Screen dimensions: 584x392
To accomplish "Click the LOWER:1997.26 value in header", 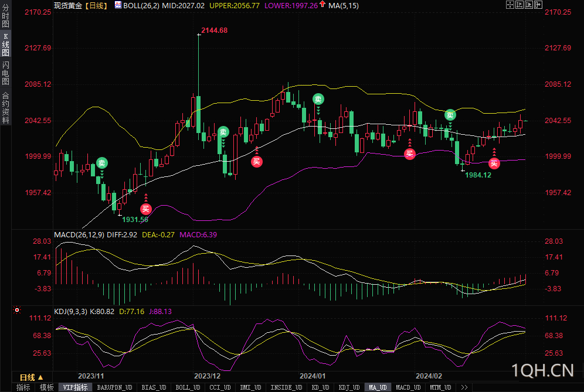I will click(291, 6).
